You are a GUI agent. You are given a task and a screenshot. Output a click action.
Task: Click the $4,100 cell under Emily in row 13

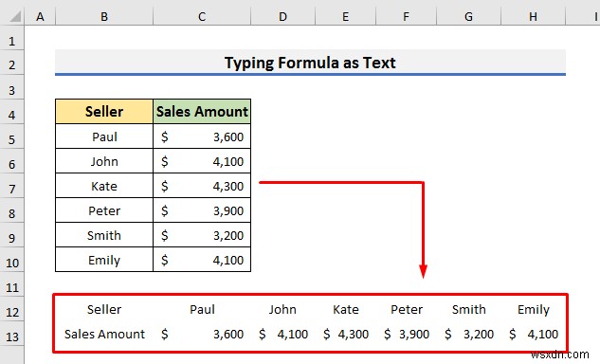click(533, 334)
